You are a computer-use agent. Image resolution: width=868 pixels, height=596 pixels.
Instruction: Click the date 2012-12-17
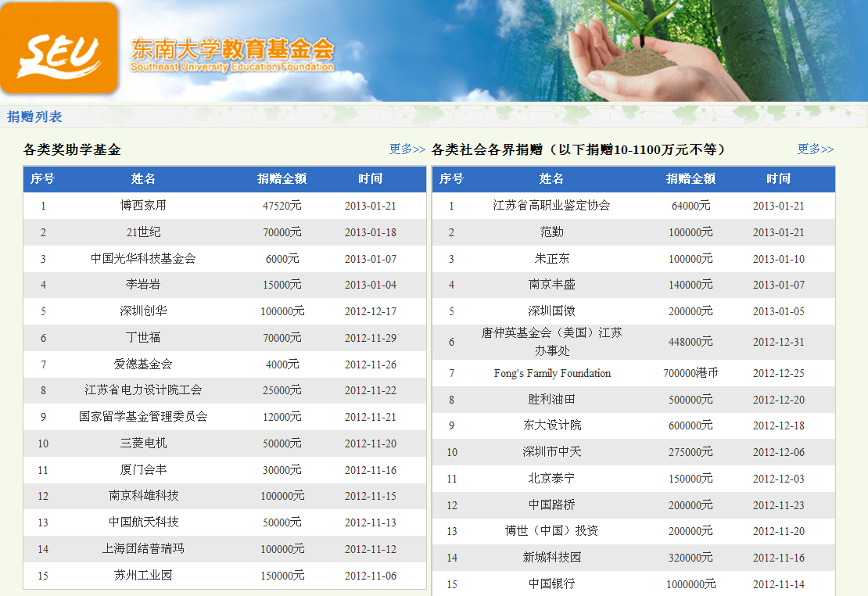coord(371,312)
